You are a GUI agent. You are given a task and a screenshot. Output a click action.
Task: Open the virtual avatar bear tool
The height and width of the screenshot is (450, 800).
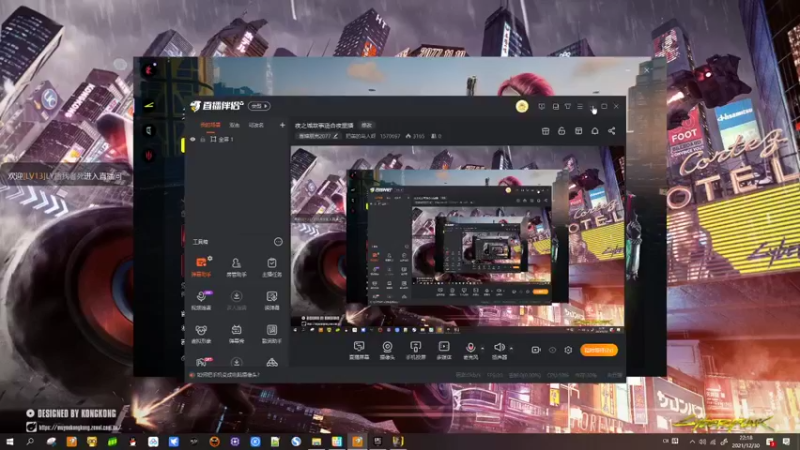(201, 334)
